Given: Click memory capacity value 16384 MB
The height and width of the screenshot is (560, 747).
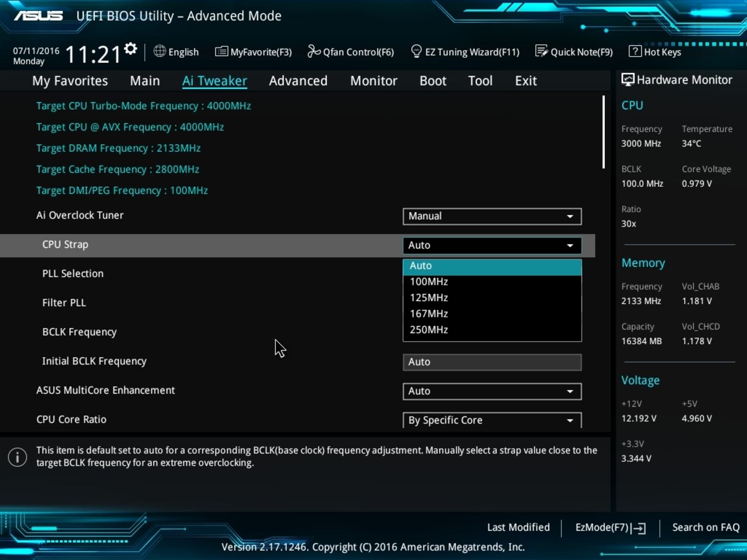Looking at the screenshot, I should coord(642,341).
